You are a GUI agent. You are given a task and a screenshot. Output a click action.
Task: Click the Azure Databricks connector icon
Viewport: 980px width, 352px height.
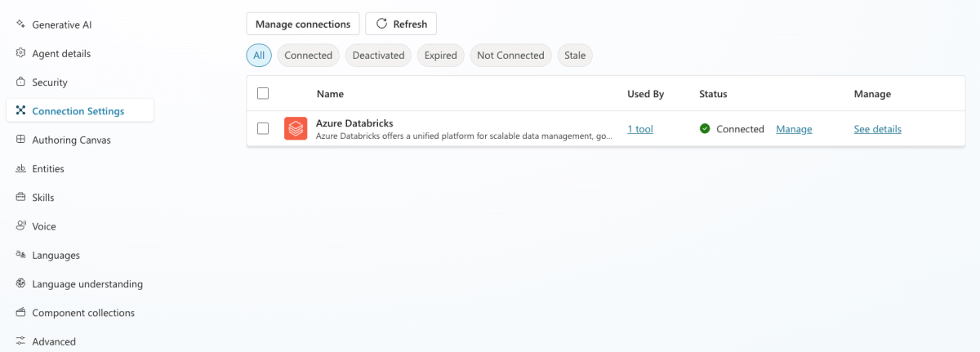[296, 129]
